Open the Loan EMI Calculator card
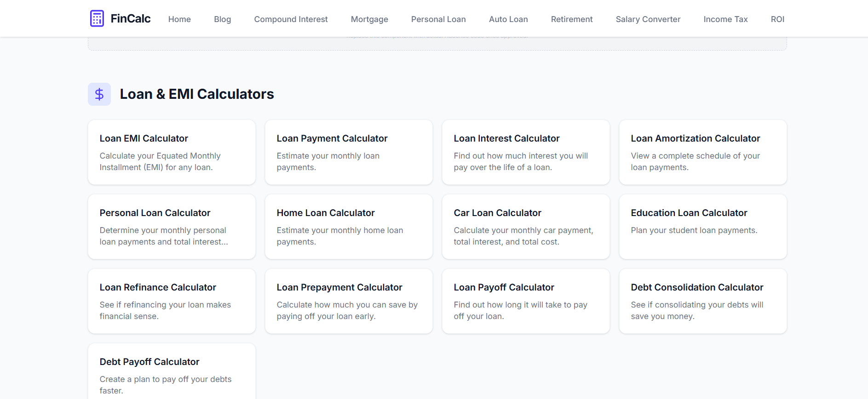 (171, 152)
